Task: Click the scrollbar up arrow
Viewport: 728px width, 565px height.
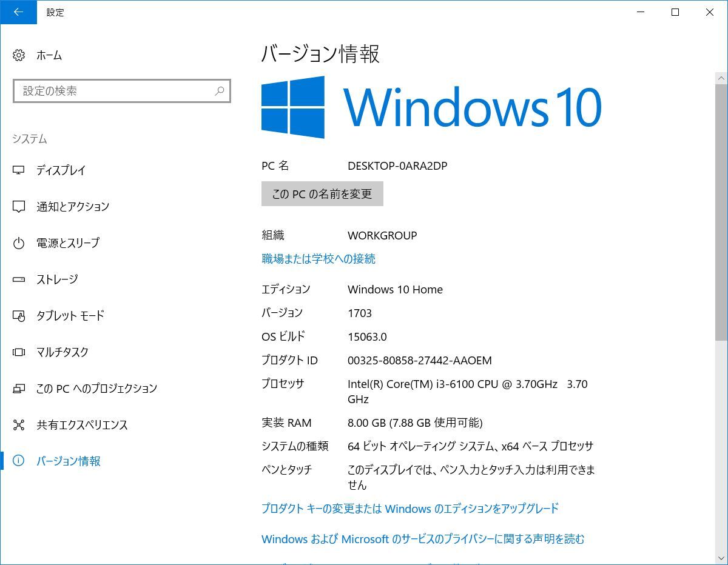Action: coord(721,78)
